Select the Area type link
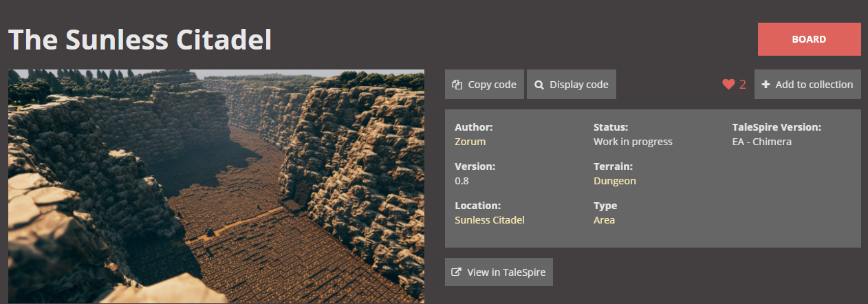Viewport: 868px width, 304px height. (x=604, y=220)
